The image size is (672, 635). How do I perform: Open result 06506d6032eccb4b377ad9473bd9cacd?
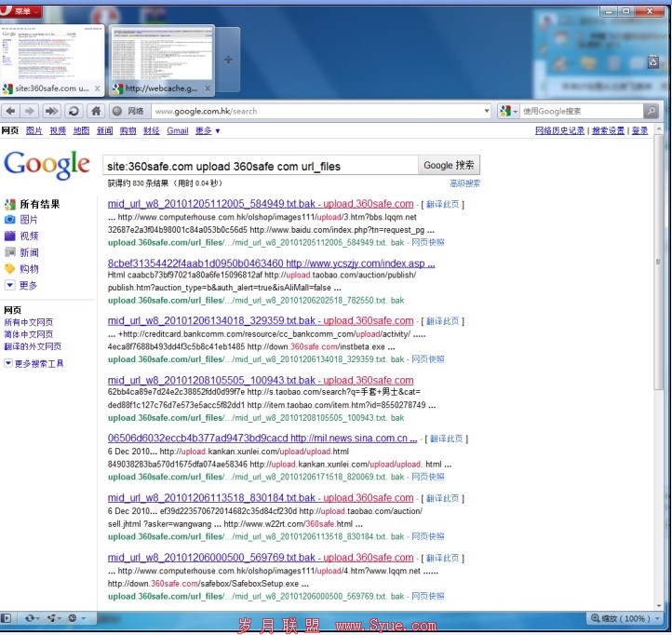(262, 439)
